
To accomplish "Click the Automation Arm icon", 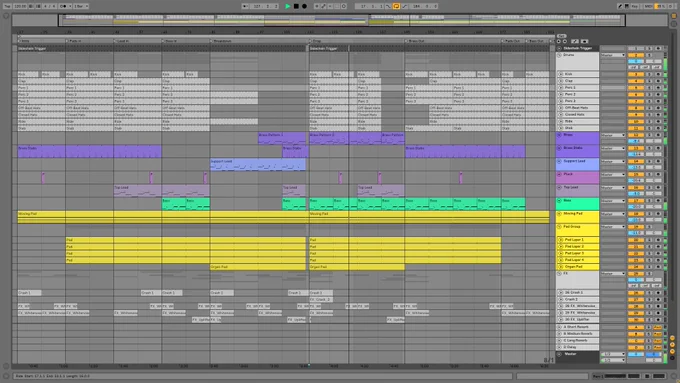I will pyautogui.click(x=324, y=7).
